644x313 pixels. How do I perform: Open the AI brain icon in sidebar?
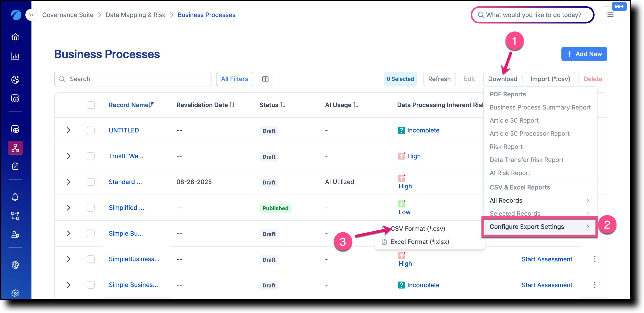click(x=15, y=265)
